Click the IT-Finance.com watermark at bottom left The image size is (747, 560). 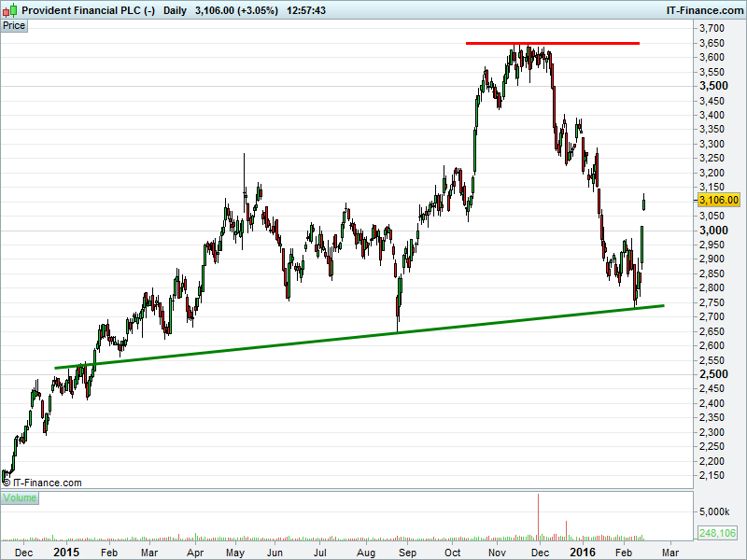point(47,483)
